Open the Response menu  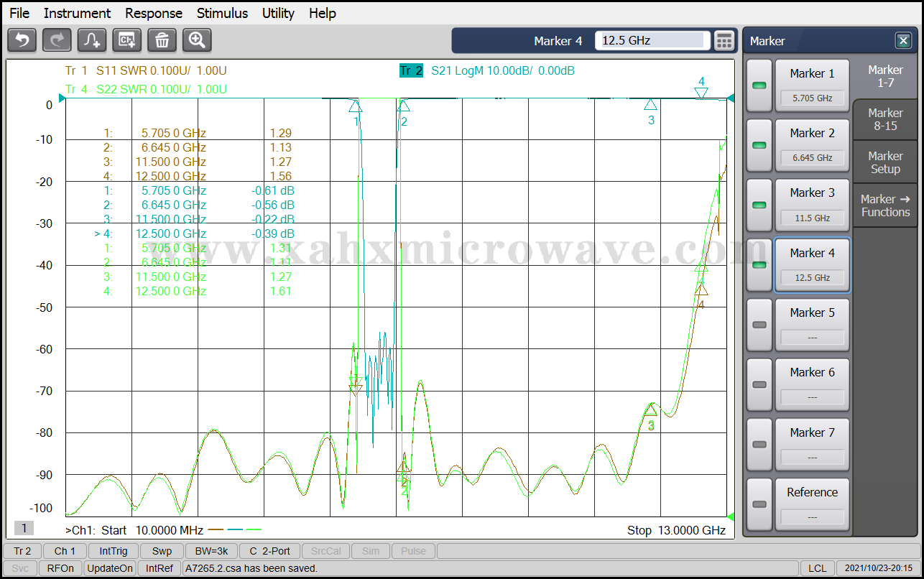[154, 13]
